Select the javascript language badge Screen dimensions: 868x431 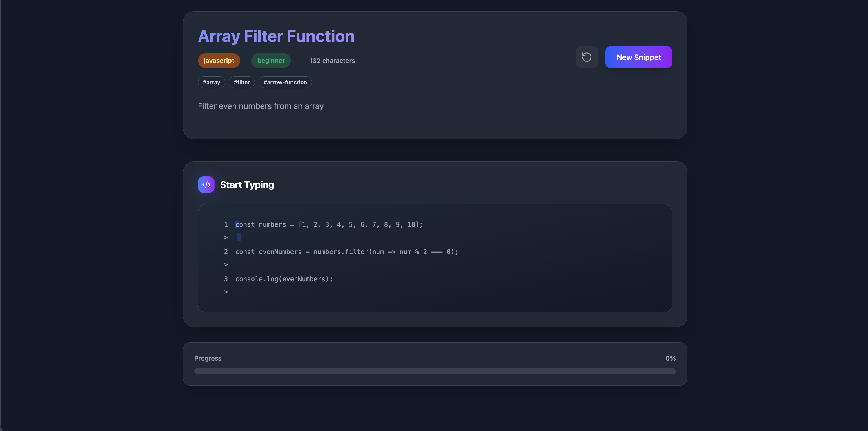click(219, 61)
